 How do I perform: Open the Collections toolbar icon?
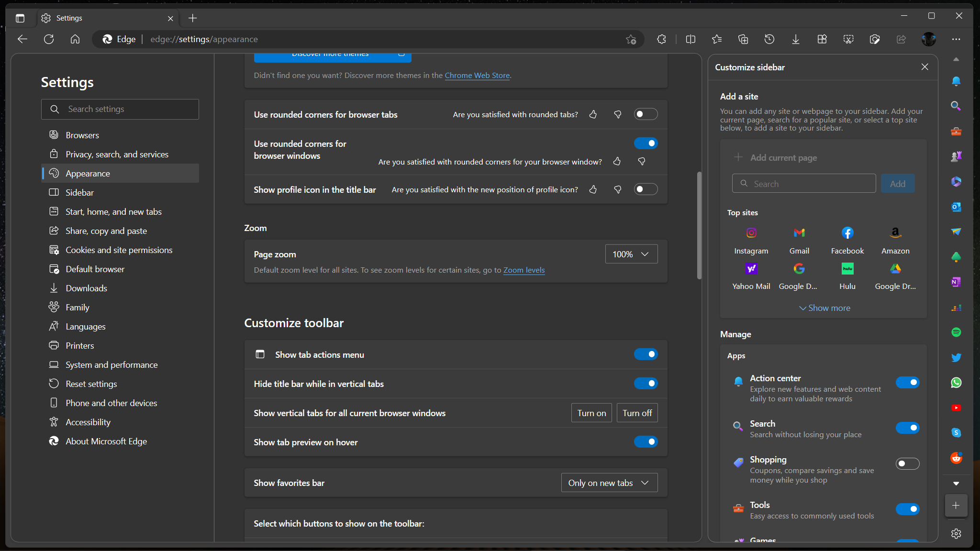(x=743, y=39)
